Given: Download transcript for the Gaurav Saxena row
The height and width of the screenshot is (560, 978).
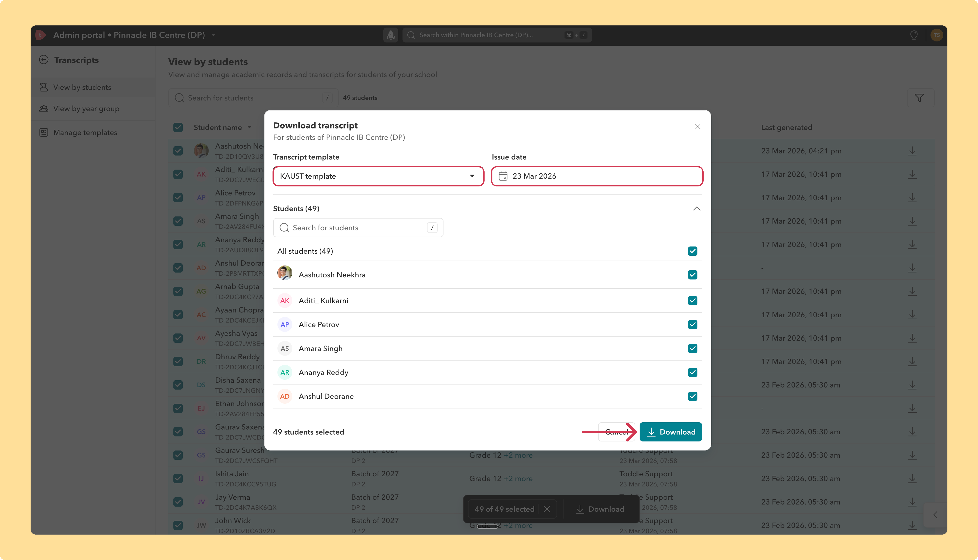Looking at the screenshot, I should pyautogui.click(x=912, y=432).
